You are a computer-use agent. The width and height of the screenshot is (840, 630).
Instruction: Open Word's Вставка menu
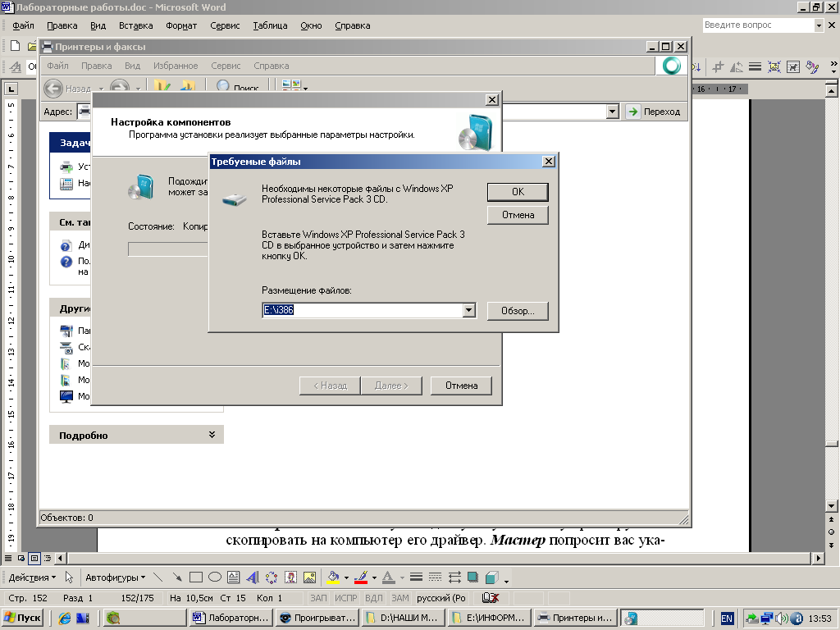(135, 25)
